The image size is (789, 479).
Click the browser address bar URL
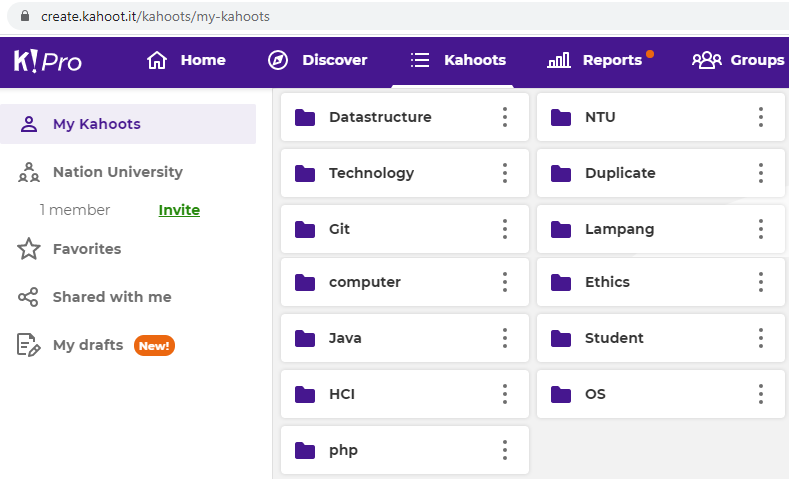(x=155, y=17)
